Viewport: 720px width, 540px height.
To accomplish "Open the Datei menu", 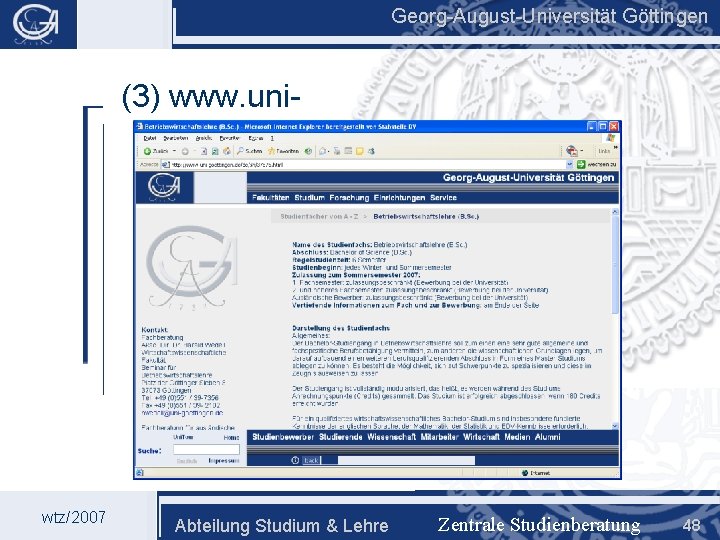I will (x=150, y=138).
